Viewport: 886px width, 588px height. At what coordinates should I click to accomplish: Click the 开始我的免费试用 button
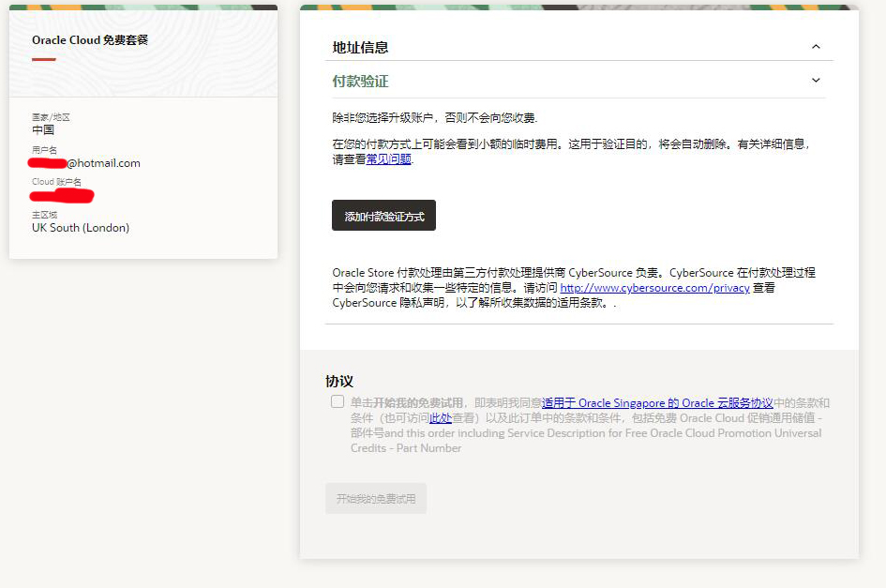pos(376,498)
